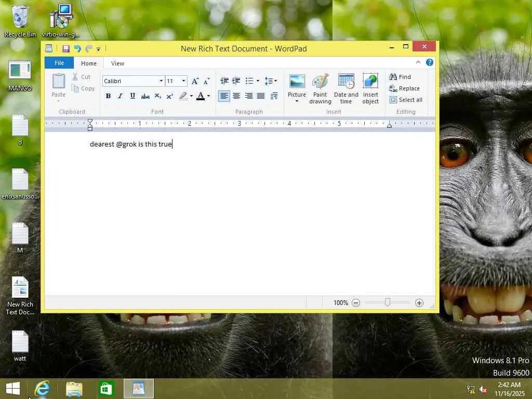The image size is (532, 399).
Task: Open the bullet list style dropdown
Action: pyautogui.click(x=258, y=81)
